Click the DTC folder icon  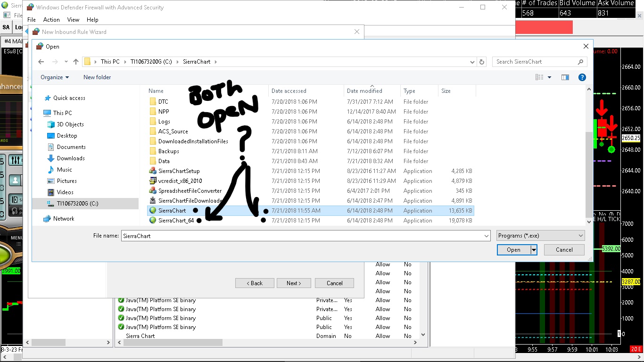pyautogui.click(x=153, y=102)
